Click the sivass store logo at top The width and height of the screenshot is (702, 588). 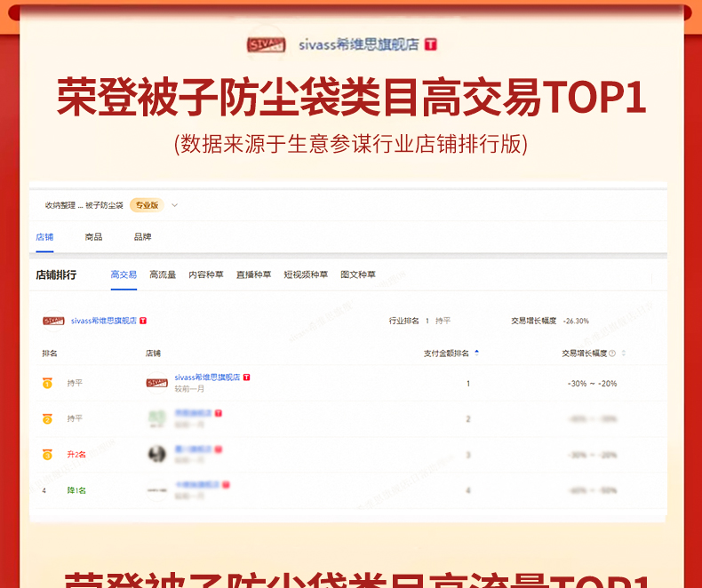coord(266,44)
